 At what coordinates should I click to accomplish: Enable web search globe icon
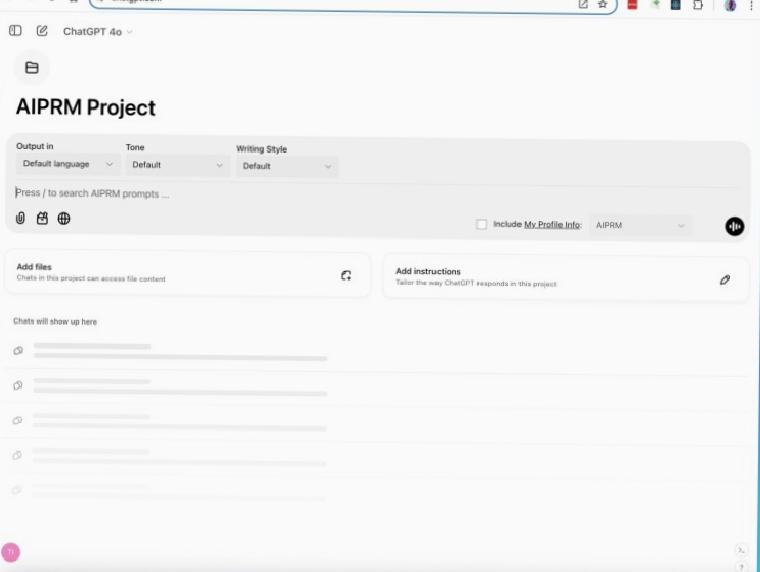pos(64,218)
